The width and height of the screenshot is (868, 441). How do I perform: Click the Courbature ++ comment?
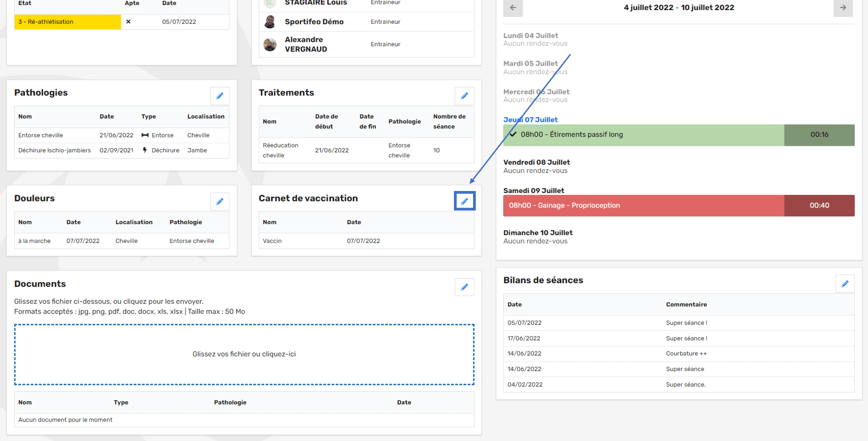[x=686, y=353]
